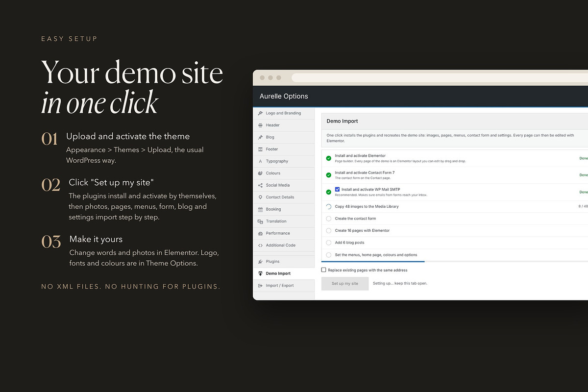This screenshot has height=392, width=588.
Task: Click the blue import progress bar
Action: click(x=373, y=262)
